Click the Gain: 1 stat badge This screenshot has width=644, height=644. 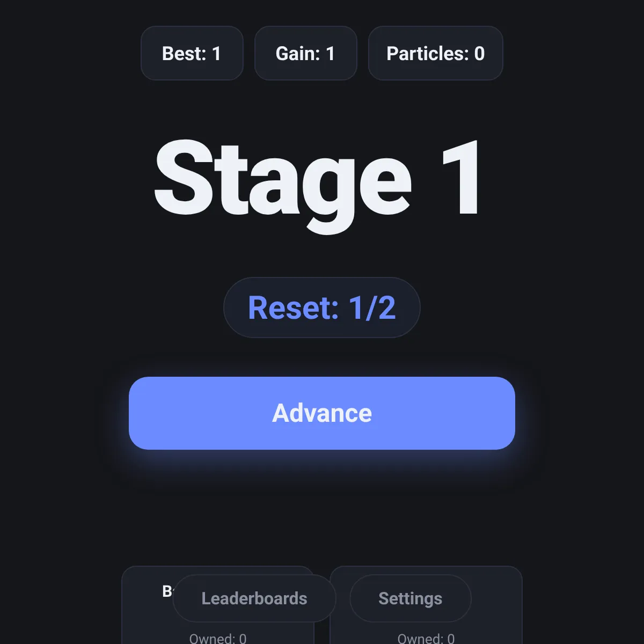click(x=306, y=53)
